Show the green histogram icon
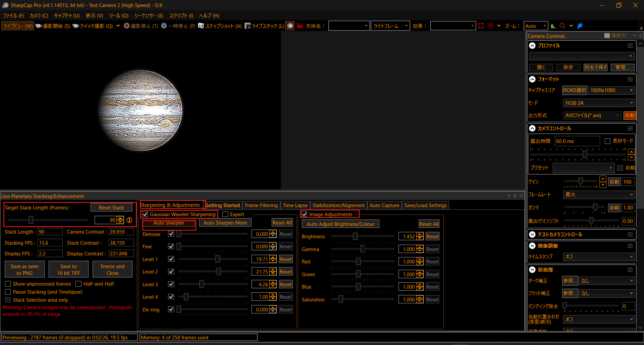 [x=553, y=26]
